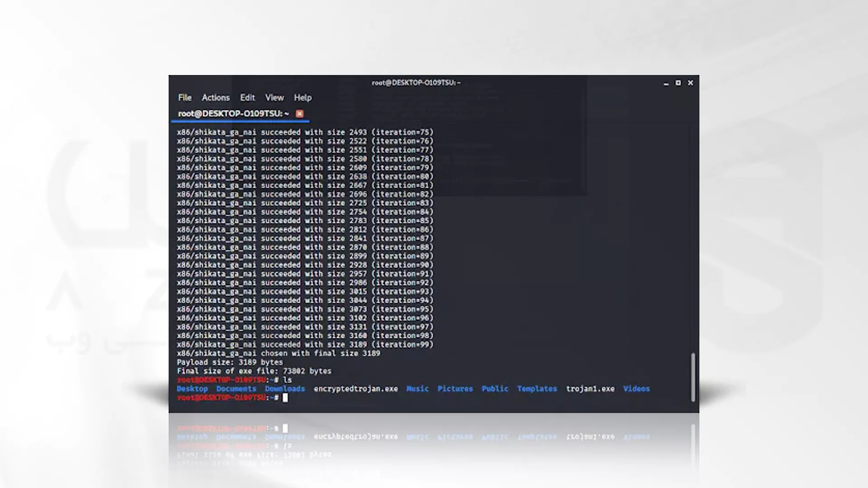The image size is (868, 488).
Task: Open the Actions menu
Action: coord(216,98)
